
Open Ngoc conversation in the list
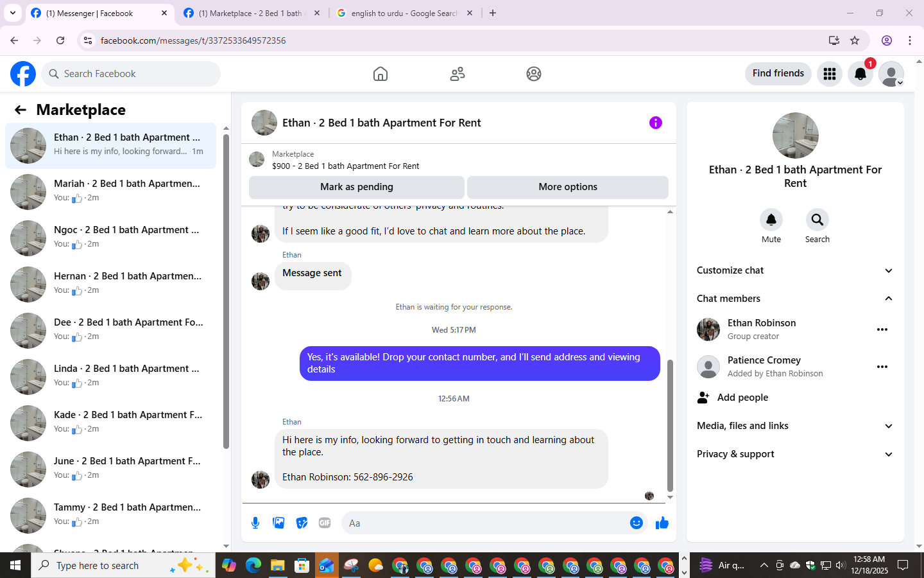111,238
